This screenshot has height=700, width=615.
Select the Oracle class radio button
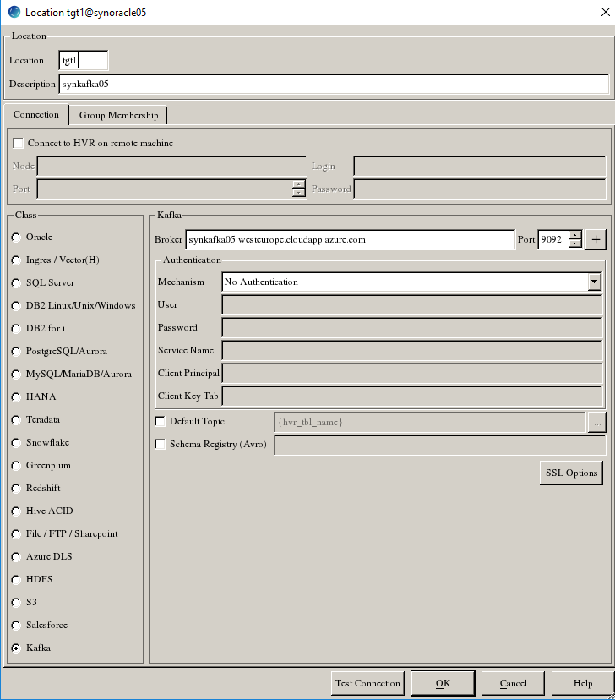click(x=16, y=238)
